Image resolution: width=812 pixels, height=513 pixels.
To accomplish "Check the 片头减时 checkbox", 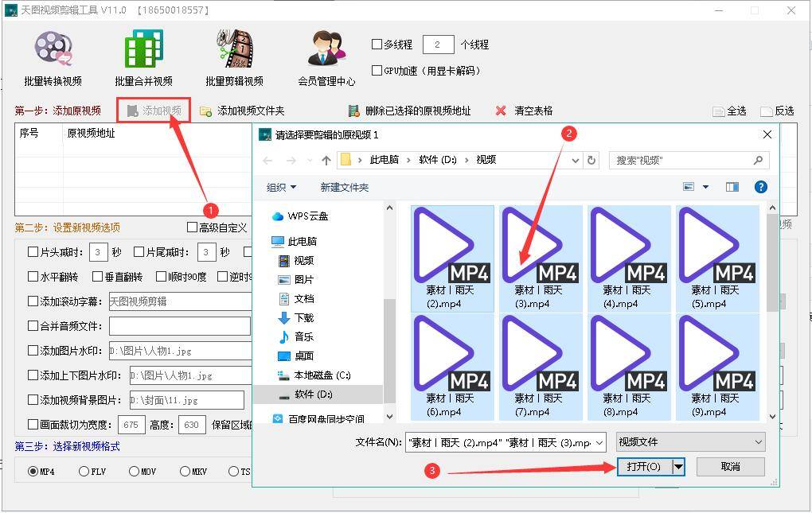I will [33, 252].
